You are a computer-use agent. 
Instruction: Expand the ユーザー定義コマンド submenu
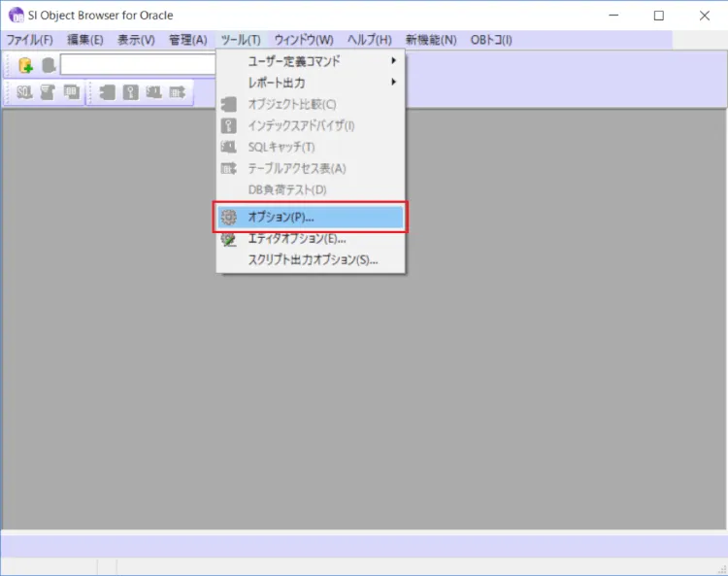coord(311,61)
